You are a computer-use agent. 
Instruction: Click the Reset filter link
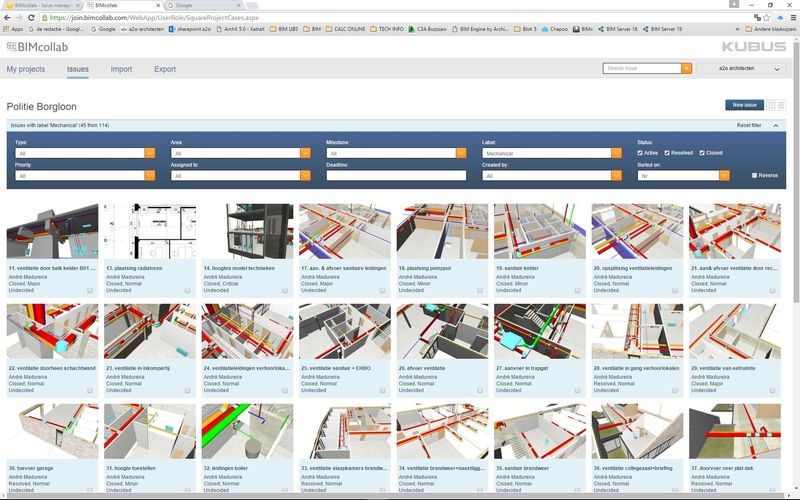click(749, 125)
